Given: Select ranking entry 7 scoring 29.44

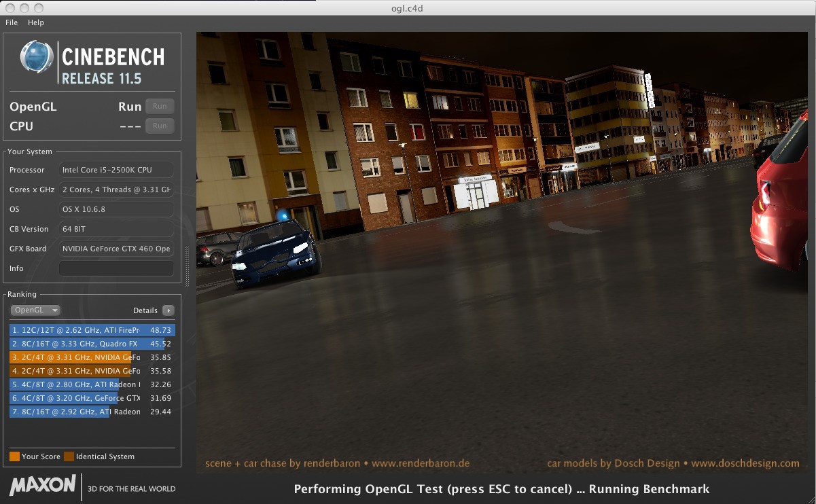Looking at the screenshot, I should coord(92,412).
